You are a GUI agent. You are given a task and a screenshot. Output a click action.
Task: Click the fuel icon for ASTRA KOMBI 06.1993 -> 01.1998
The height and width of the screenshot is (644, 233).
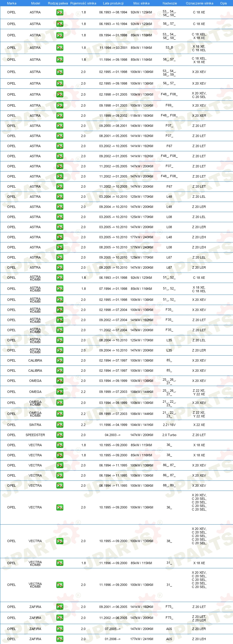point(60,278)
